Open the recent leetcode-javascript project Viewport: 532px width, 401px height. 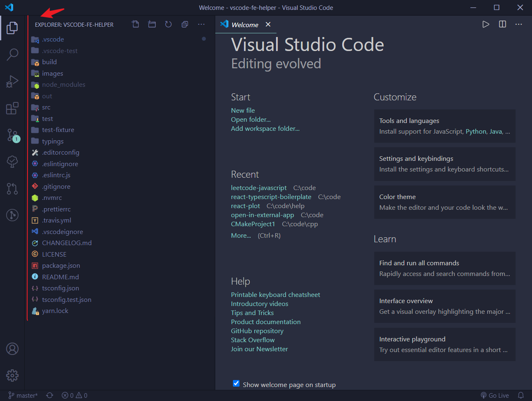pos(259,188)
